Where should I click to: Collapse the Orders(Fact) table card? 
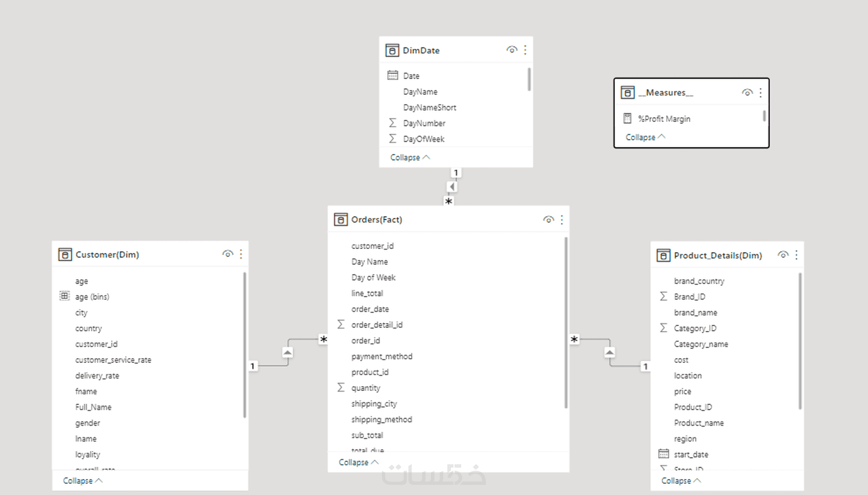358,462
